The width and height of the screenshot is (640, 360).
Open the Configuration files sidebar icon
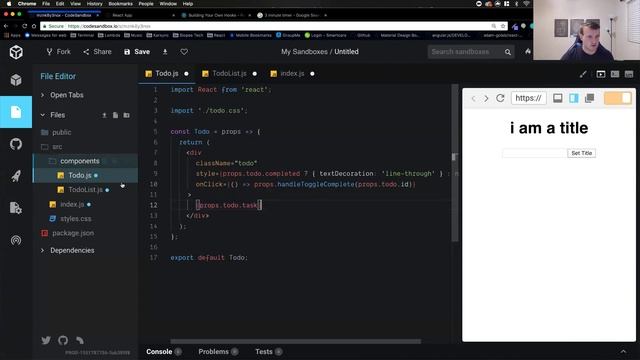[x=16, y=208]
